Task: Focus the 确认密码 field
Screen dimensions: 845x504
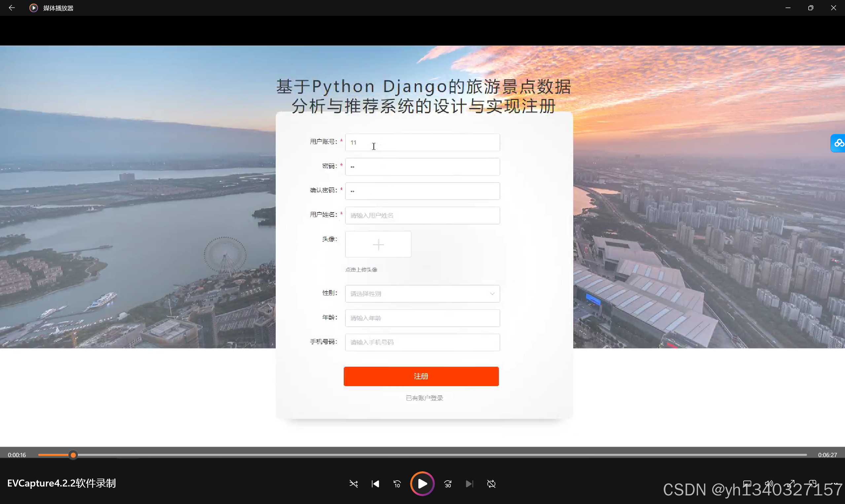Action: point(422,191)
